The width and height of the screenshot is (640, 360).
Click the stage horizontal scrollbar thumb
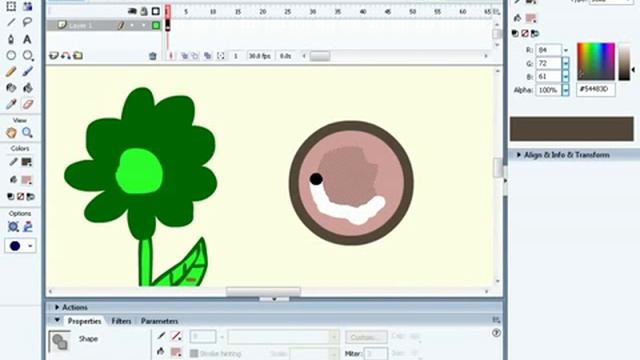[x=263, y=291]
